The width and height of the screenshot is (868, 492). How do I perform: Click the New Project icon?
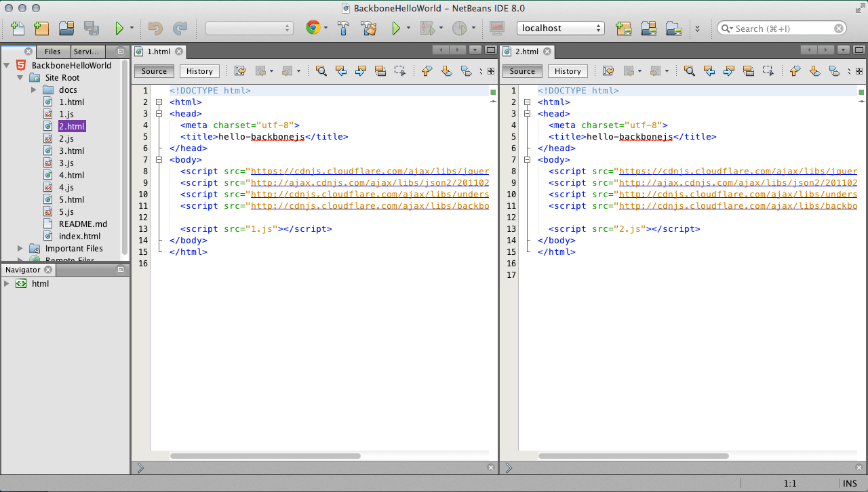(x=41, y=28)
